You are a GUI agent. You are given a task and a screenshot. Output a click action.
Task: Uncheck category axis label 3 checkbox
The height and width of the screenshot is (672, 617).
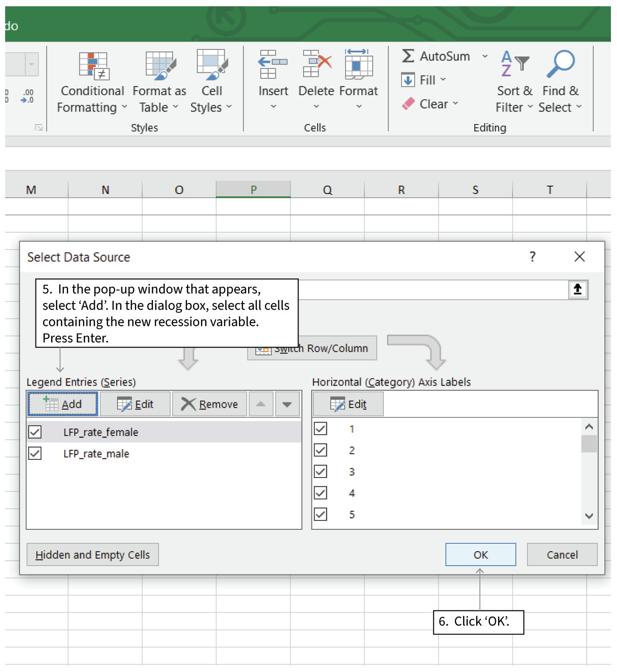[320, 471]
